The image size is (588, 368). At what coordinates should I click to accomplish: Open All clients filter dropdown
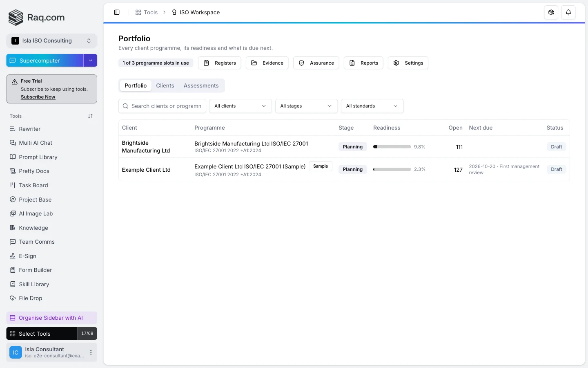pyautogui.click(x=241, y=106)
